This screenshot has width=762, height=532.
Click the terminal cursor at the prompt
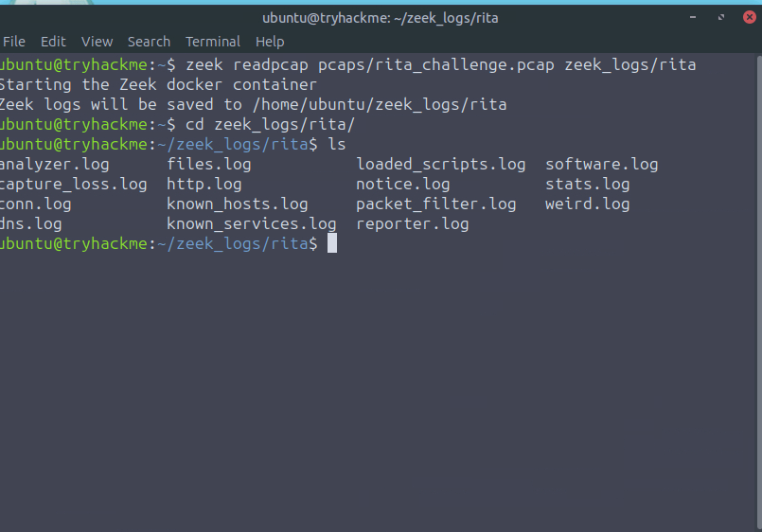(332, 244)
